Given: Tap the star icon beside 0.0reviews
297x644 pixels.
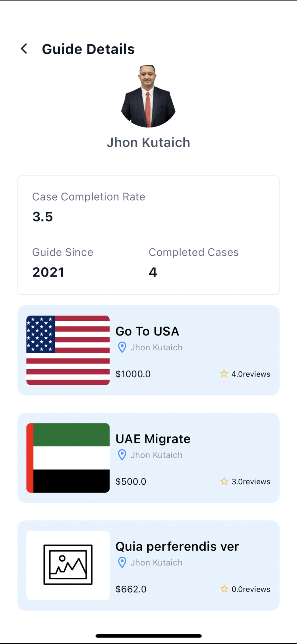Looking at the screenshot, I should pos(224,589).
